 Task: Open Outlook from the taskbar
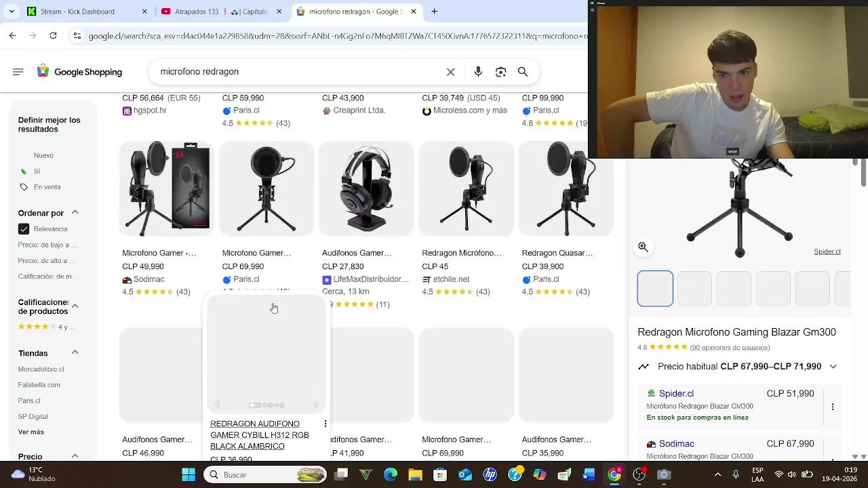click(465, 474)
